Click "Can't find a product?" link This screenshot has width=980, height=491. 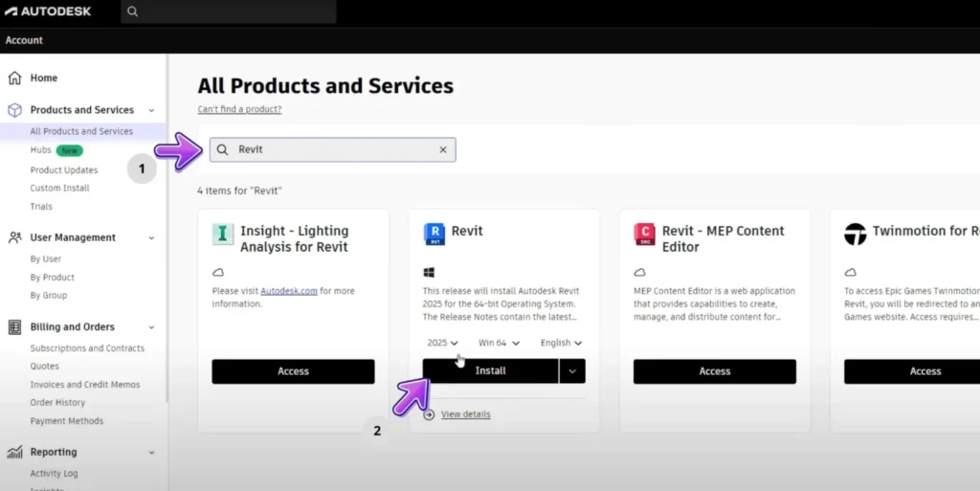[x=239, y=109]
